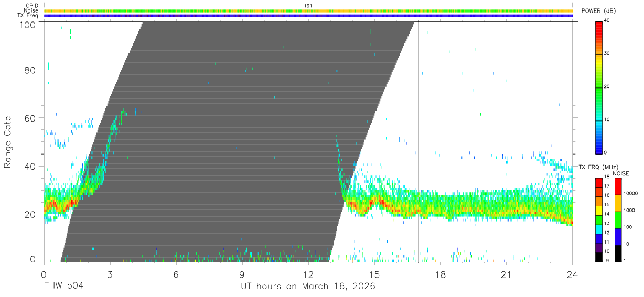Click the 'TX FRQ (MHz)' legend title
Image resolution: width=644 pixels, height=297 pixels.
[x=597, y=167]
